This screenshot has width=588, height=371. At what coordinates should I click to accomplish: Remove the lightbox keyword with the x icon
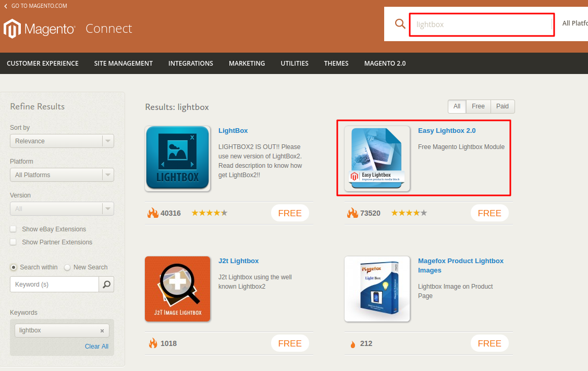coord(102,331)
